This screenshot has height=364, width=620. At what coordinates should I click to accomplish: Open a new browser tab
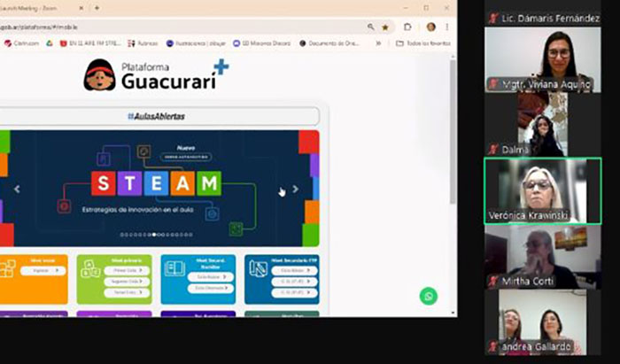click(97, 8)
